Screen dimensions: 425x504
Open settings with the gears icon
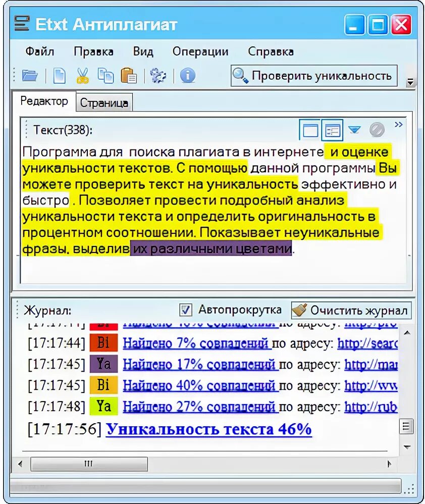158,76
